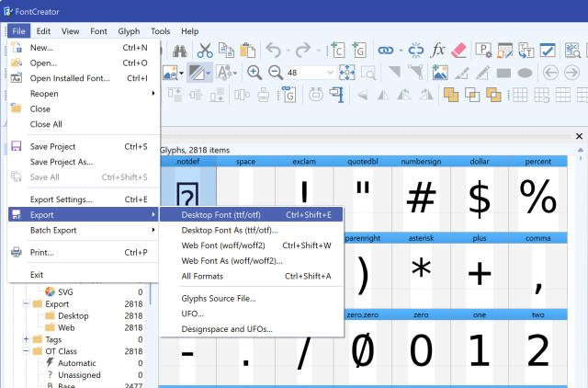Collapse the Export folder in tree
Image resolution: width=588 pixels, height=388 pixels.
(26, 303)
